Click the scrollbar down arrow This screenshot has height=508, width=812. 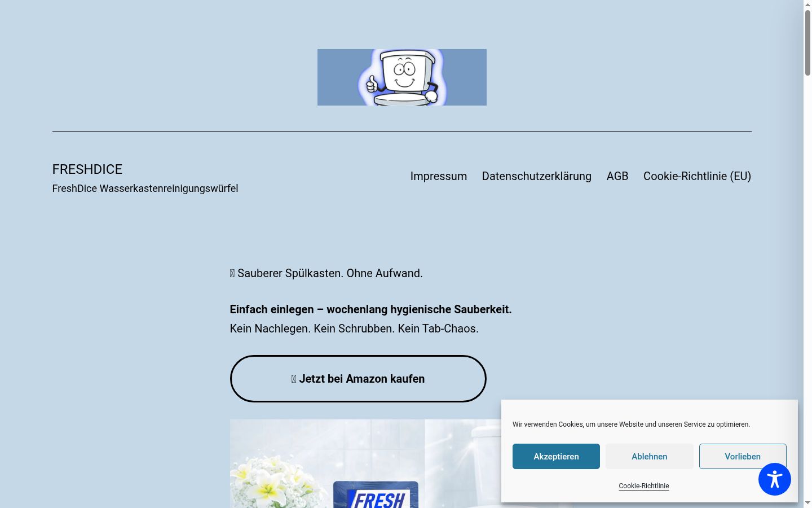coord(807,503)
